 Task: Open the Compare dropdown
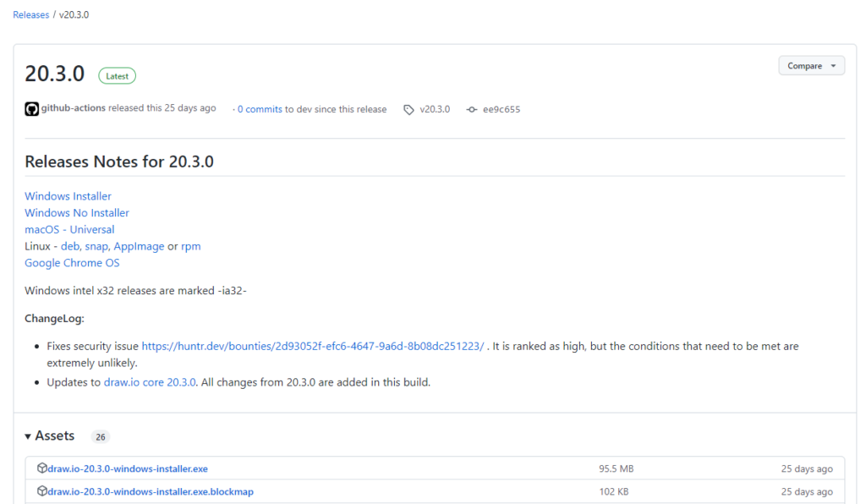pyautogui.click(x=811, y=66)
